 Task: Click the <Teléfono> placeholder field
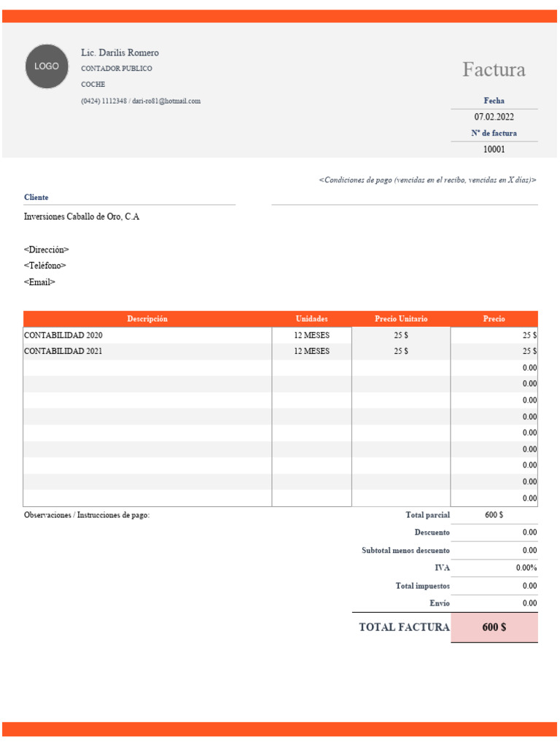tap(44, 266)
